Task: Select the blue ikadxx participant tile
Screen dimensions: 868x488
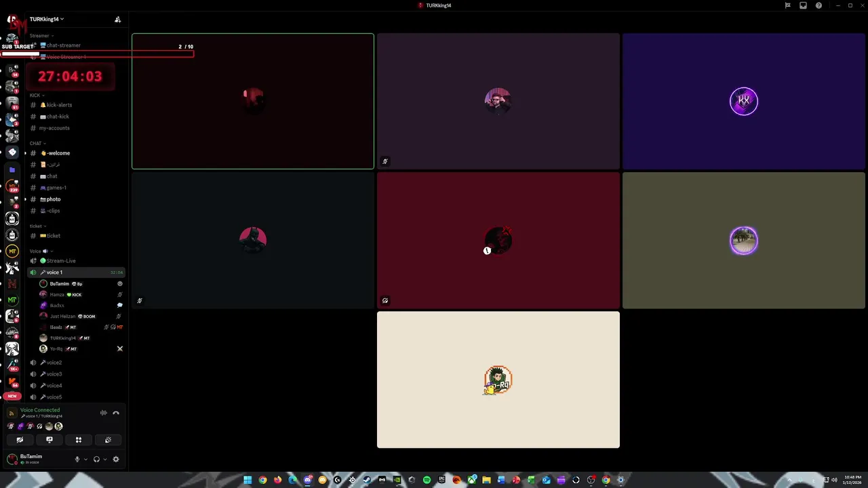Action: click(744, 101)
